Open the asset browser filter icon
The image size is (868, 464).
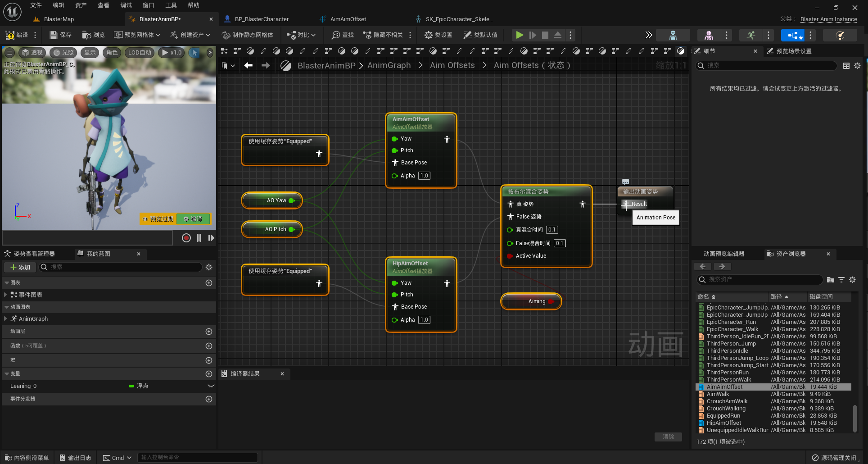841,280
